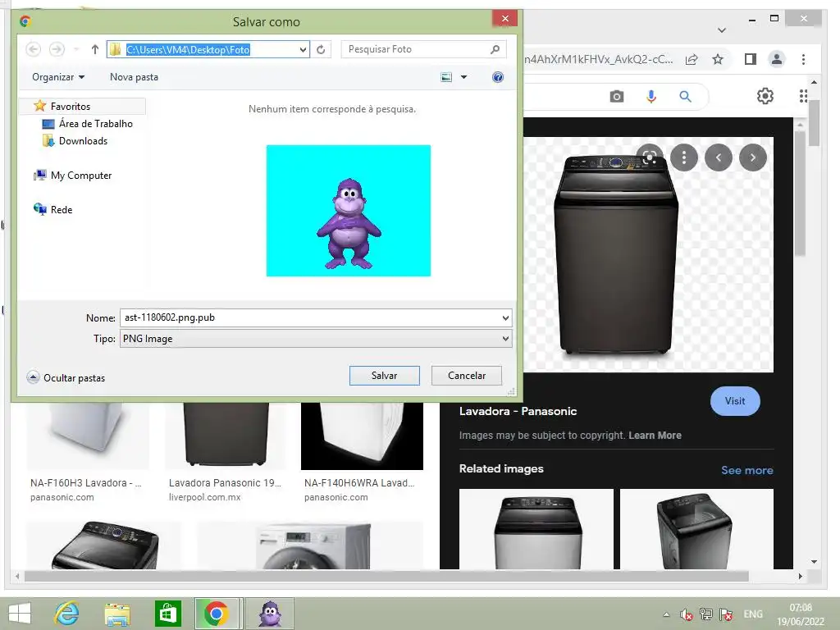840x630 pixels.
Task: Launch Internet Explorer from taskbar
Action: click(67, 614)
